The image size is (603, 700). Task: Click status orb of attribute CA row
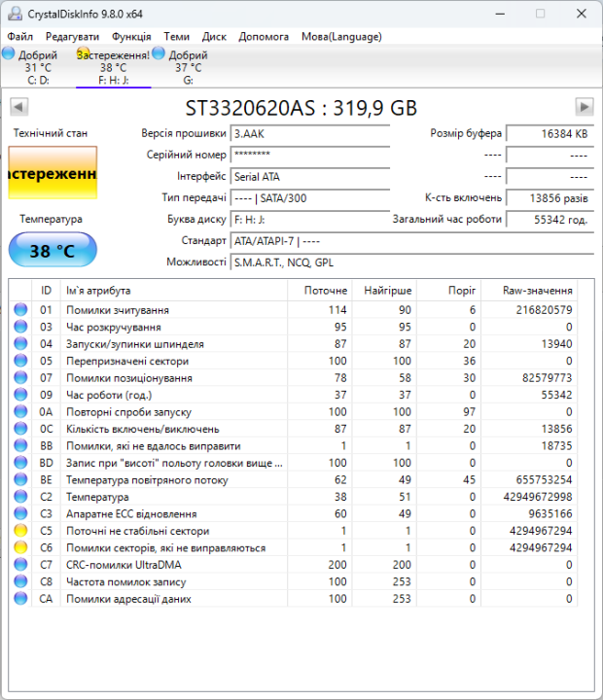coord(20,598)
